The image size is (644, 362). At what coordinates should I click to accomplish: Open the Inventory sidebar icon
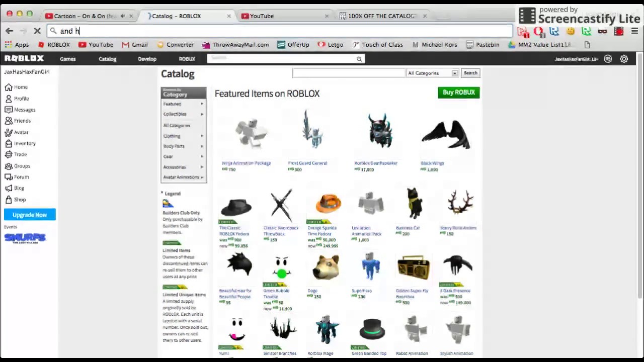(9, 143)
